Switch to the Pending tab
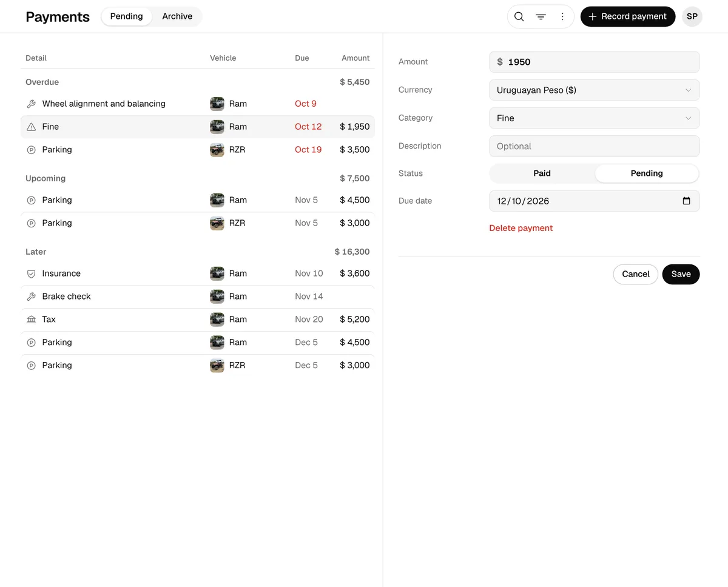The image size is (728, 587). [x=127, y=16]
